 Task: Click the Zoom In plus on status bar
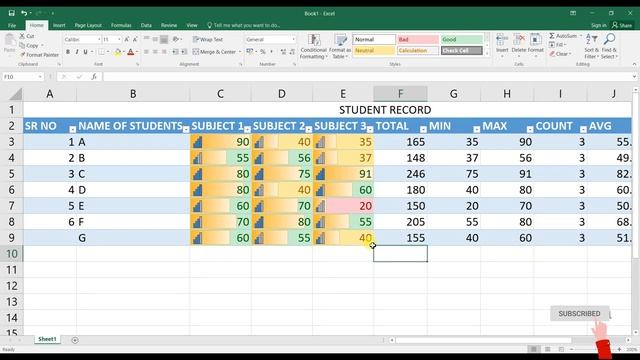click(619, 349)
